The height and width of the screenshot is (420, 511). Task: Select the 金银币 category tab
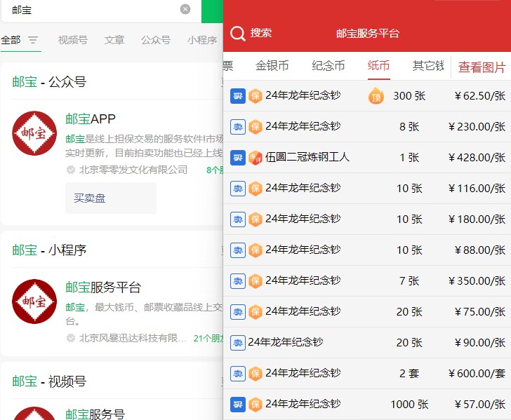(272, 65)
